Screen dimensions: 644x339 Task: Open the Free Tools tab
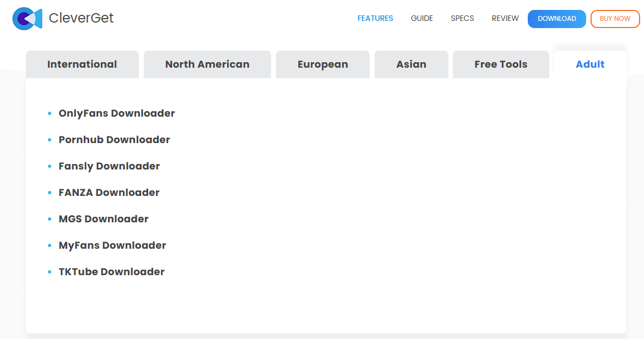pos(501,64)
